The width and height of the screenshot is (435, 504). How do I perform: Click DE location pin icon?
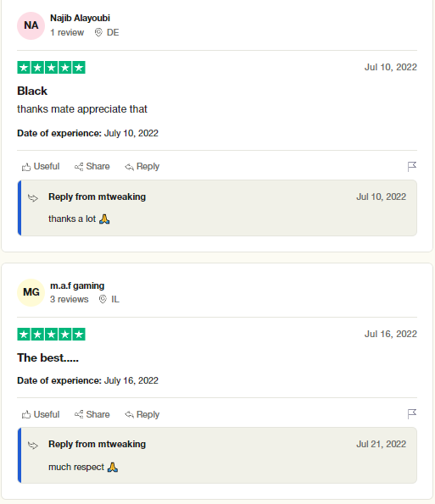click(98, 32)
